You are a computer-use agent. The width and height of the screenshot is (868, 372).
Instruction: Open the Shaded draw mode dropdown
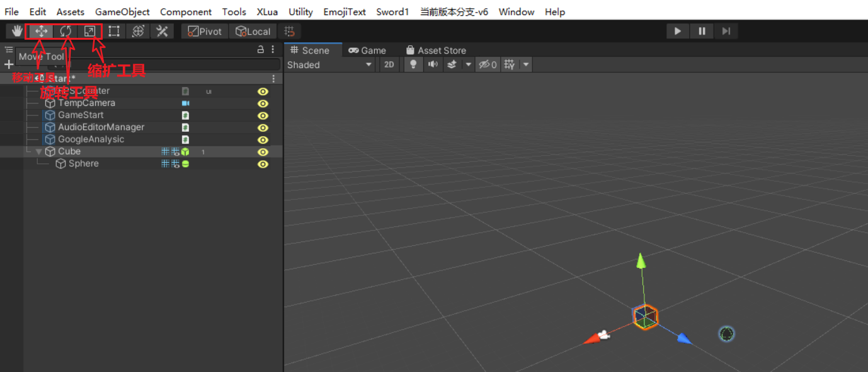[329, 64]
